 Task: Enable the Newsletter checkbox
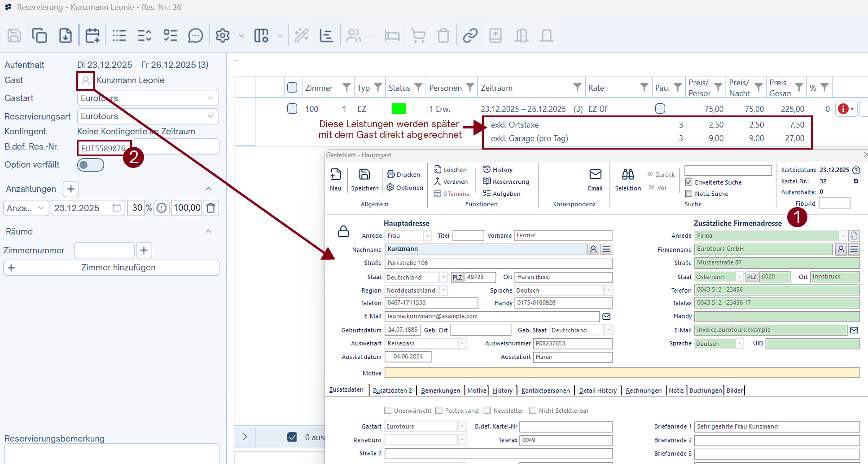tap(487, 411)
